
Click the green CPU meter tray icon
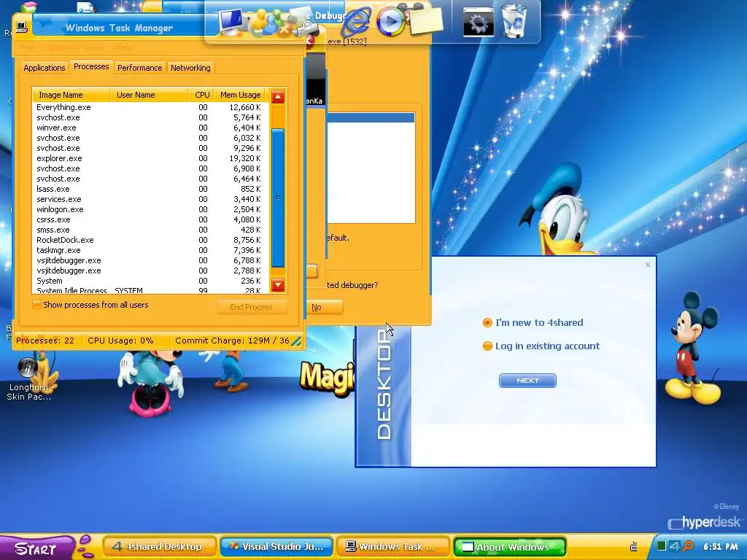pyautogui.click(x=661, y=545)
